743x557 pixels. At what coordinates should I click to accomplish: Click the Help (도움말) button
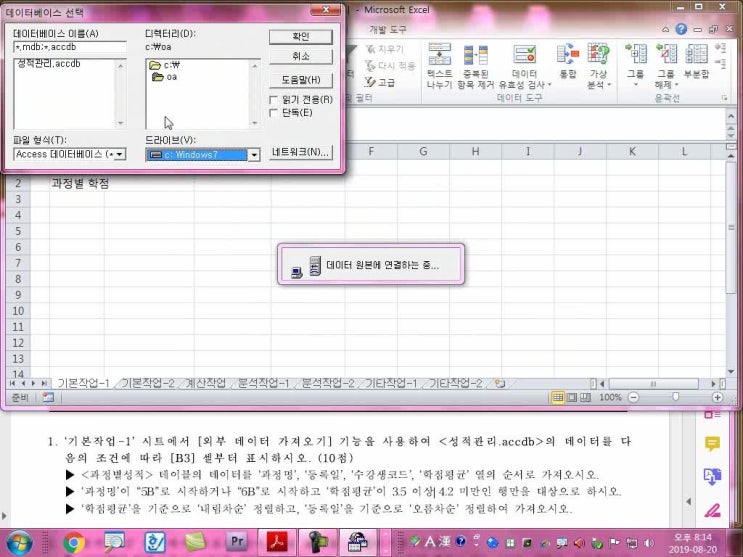[x=300, y=80]
